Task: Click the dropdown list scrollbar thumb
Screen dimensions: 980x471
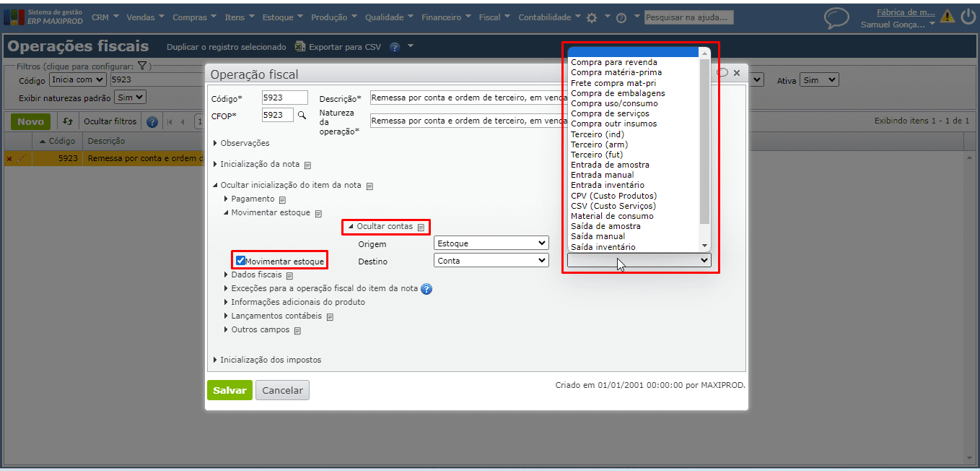Action: coord(705,141)
